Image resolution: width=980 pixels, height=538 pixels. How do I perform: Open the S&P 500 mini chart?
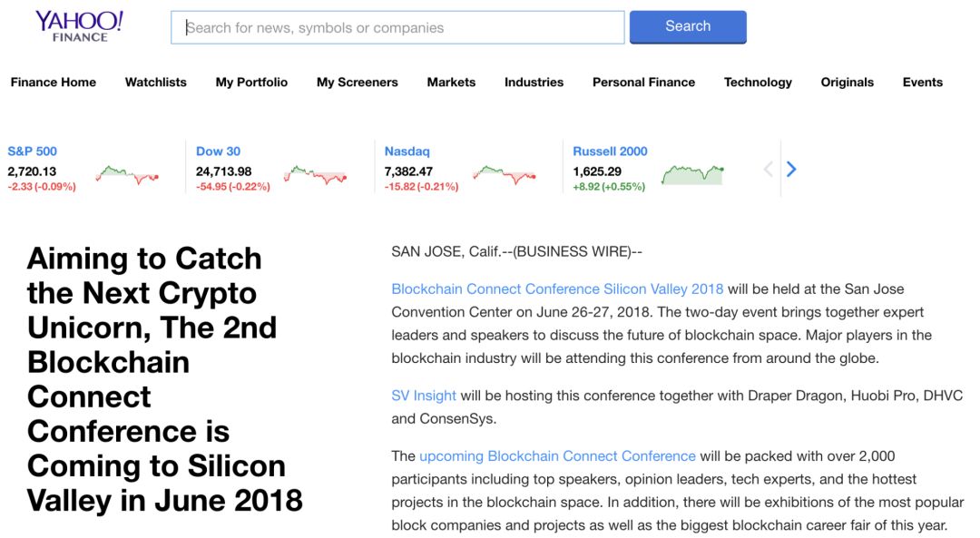[x=127, y=174]
